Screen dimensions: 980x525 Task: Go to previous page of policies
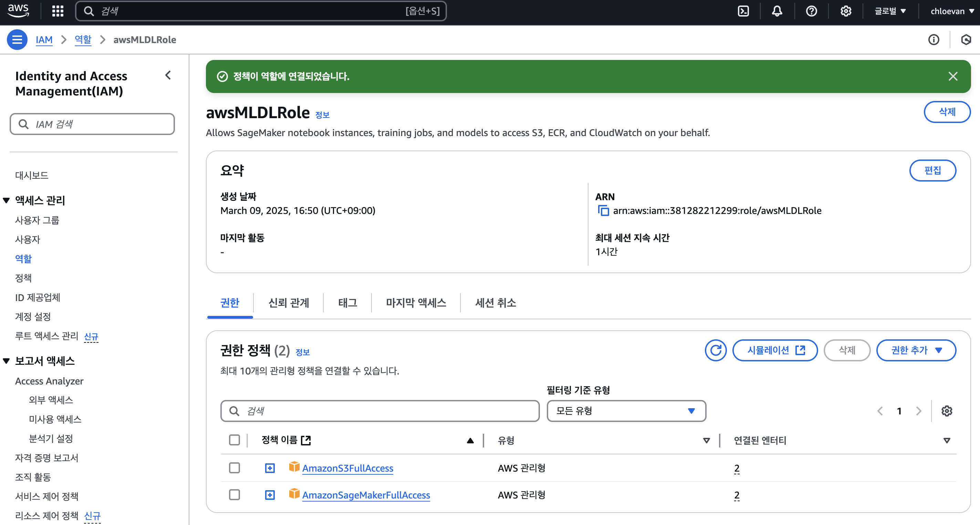[x=880, y=411]
